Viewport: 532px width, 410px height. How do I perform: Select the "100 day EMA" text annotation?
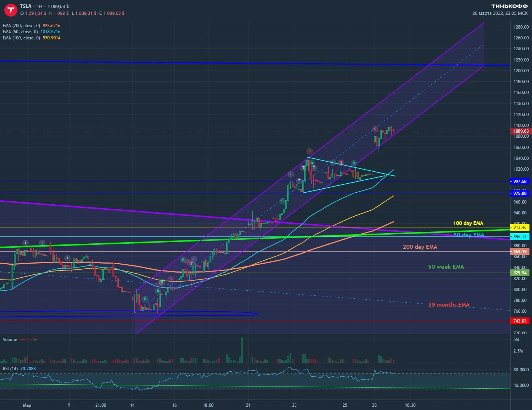click(468, 223)
